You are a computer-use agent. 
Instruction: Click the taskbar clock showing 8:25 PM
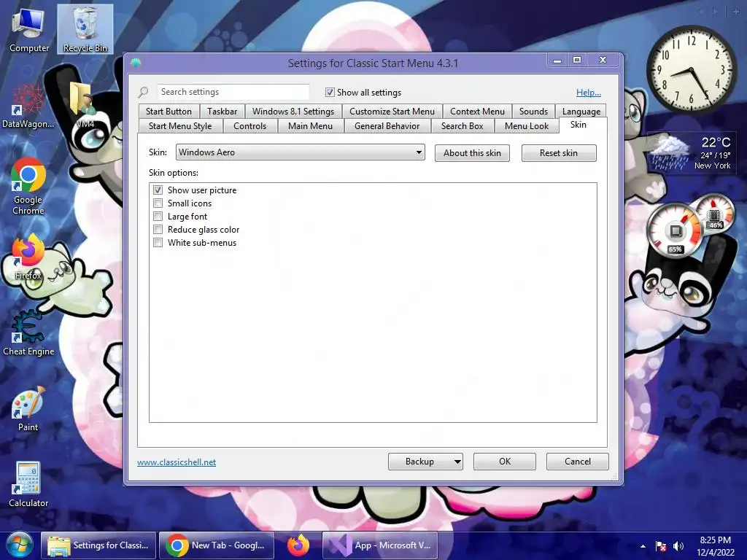[715, 546]
